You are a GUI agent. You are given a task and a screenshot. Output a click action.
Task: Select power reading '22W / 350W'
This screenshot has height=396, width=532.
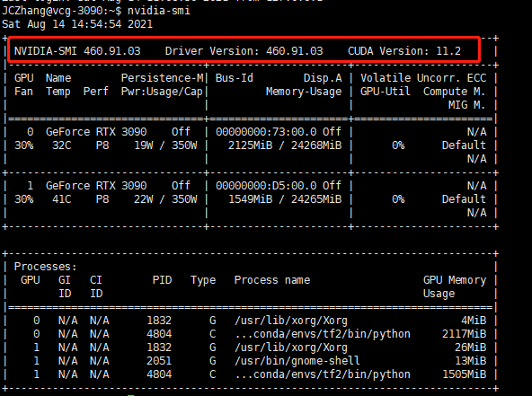165,199
